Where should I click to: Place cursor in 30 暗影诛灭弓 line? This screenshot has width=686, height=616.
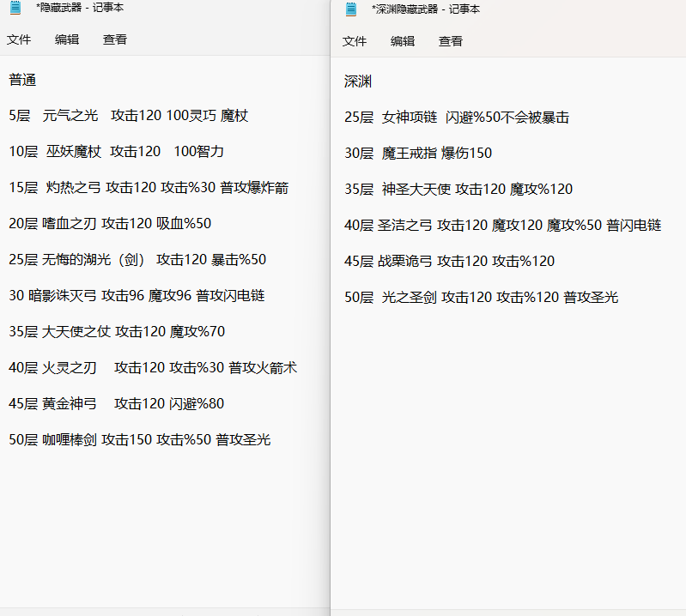(x=137, y=295)
